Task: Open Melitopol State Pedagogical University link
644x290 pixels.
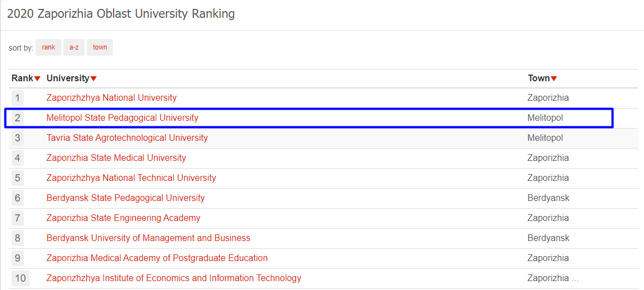Action: point(122,118)
